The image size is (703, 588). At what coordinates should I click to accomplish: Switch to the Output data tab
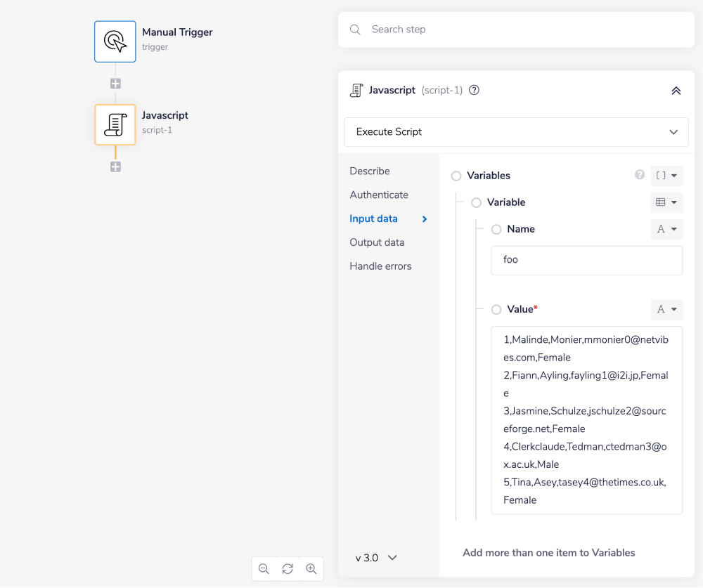[x=377, y=242]
